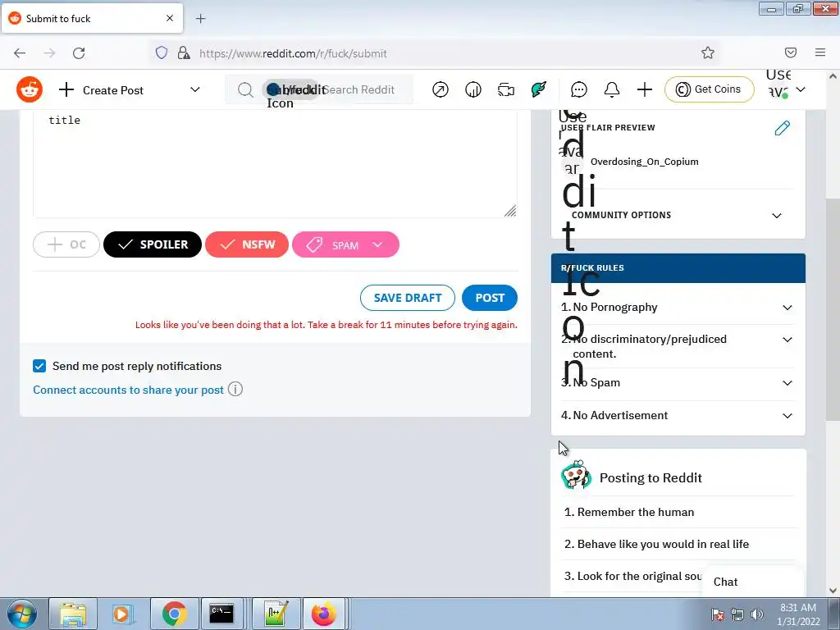This screenshot has height=630, width=840.
Task: Open Notepad++ from taskbar
Action: click(x=276, y=614)
